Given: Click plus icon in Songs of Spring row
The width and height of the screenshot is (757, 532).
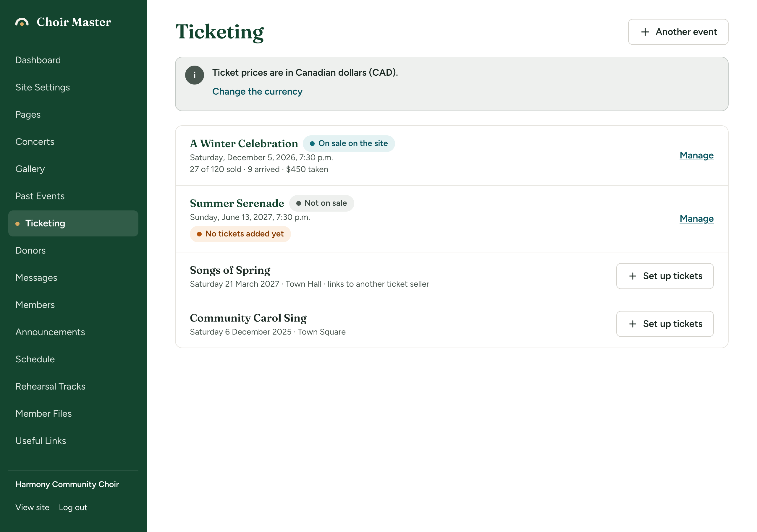Looking at the screenshot, I should [x=633, y=276].
